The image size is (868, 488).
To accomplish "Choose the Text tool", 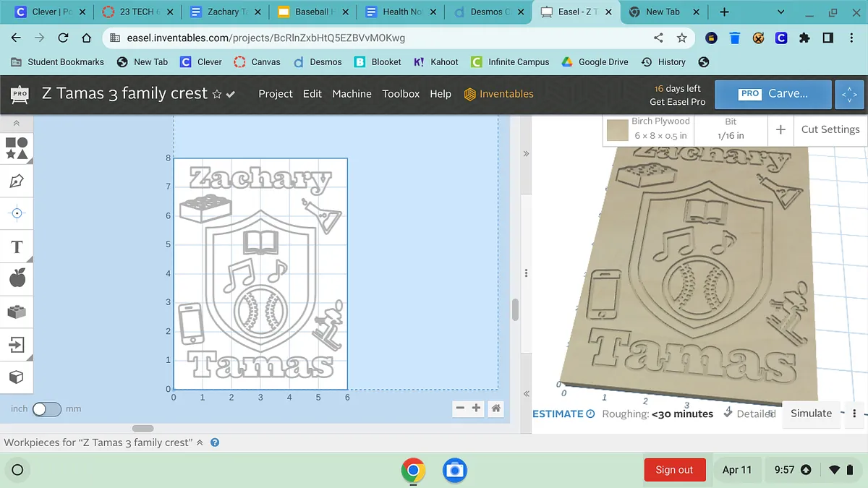I will 17,247.
